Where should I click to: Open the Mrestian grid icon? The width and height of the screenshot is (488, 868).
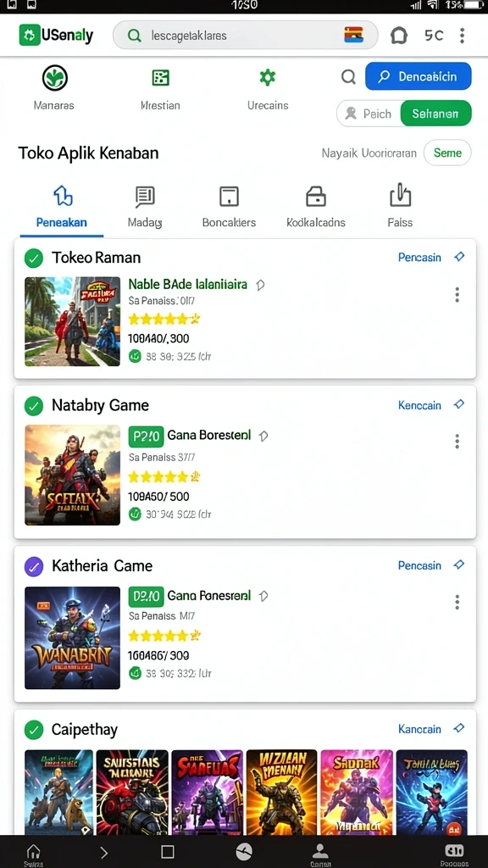click(160, 78)
